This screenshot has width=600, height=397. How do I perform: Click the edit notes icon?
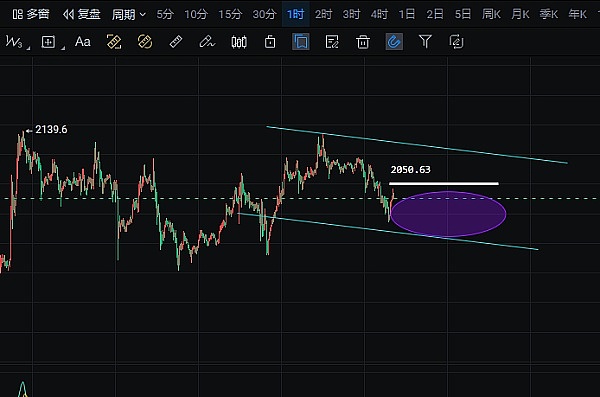coord(332,42)
